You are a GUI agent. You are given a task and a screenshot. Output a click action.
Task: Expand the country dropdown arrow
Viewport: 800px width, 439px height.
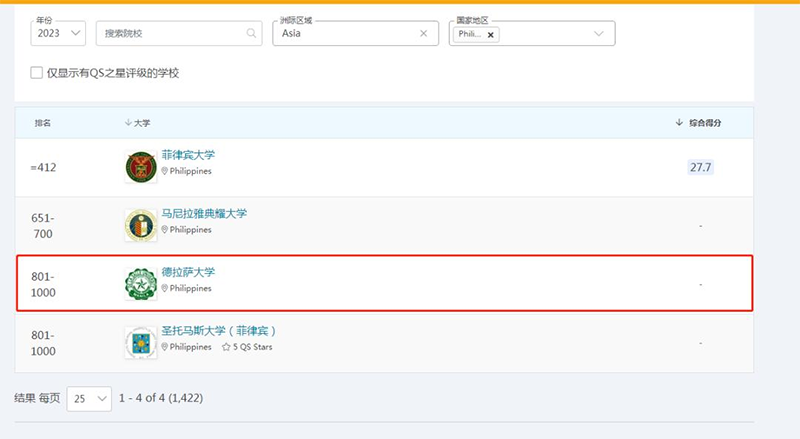click(598, 34)
